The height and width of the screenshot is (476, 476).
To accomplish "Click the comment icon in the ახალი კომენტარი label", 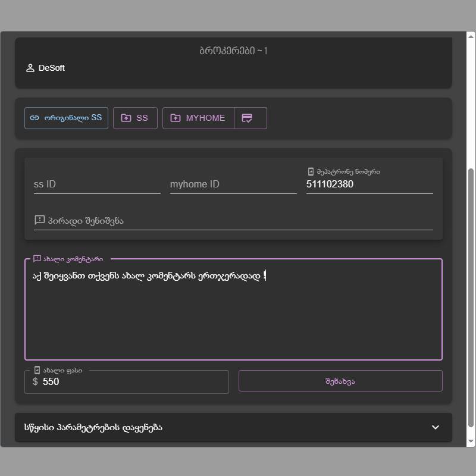I will tap(37, 259).
